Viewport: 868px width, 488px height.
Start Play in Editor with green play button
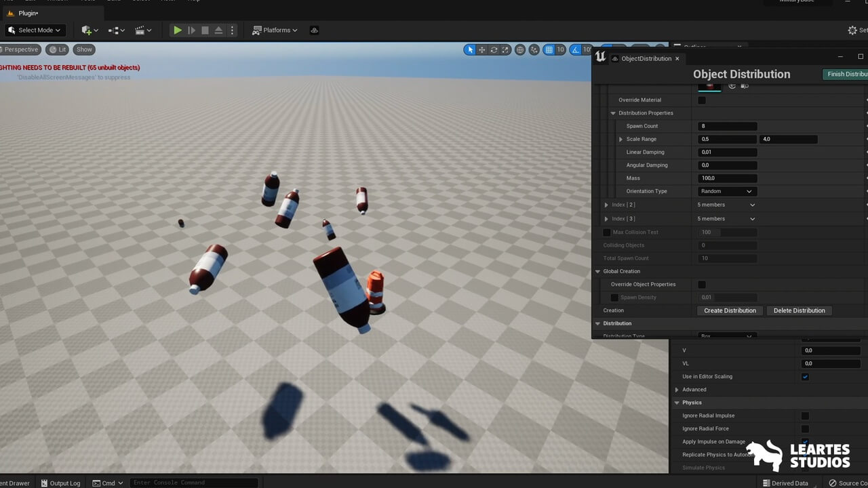pos(177,30)
